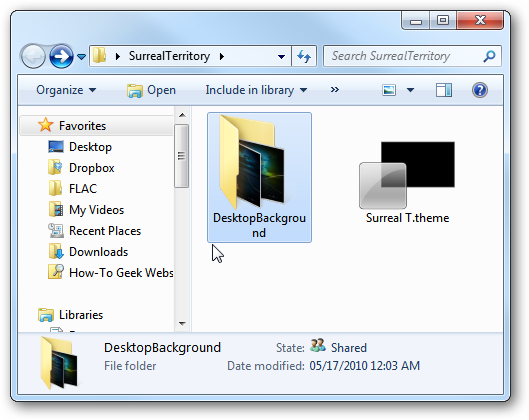Refresh the folder view
Screen dimensions: 529x420
[x=304, y=56]
